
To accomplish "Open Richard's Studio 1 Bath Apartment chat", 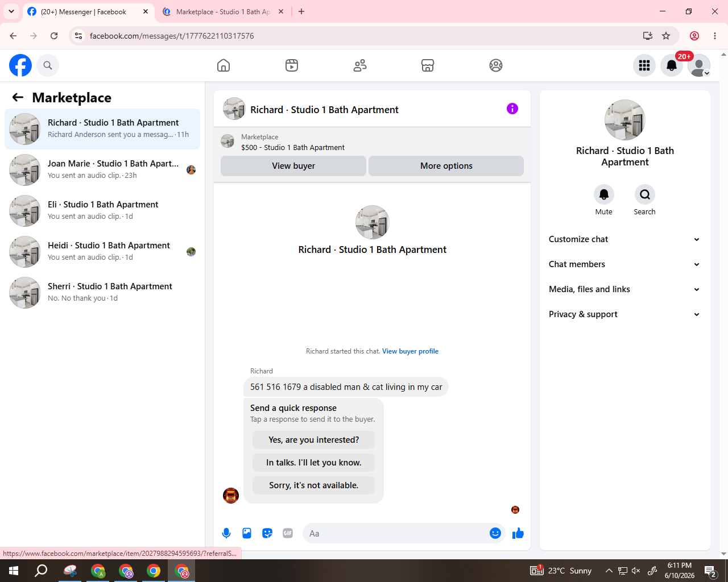I will pyautogui.click(x=102, y=129).
